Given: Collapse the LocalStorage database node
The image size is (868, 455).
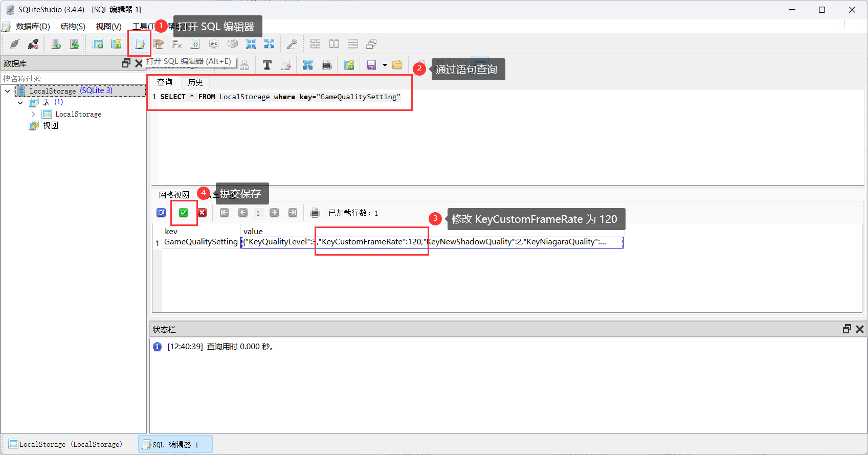Looking at the screenshot, I should [8, 91].
